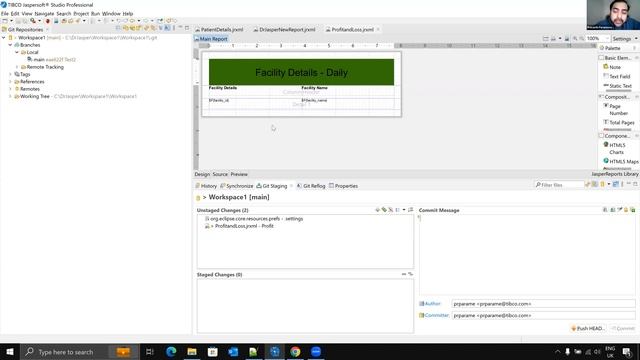Remove selected files from Staged Changes
Image resolution: width=640 pixels, height=360 pixels.
click(x=404, y=274)
